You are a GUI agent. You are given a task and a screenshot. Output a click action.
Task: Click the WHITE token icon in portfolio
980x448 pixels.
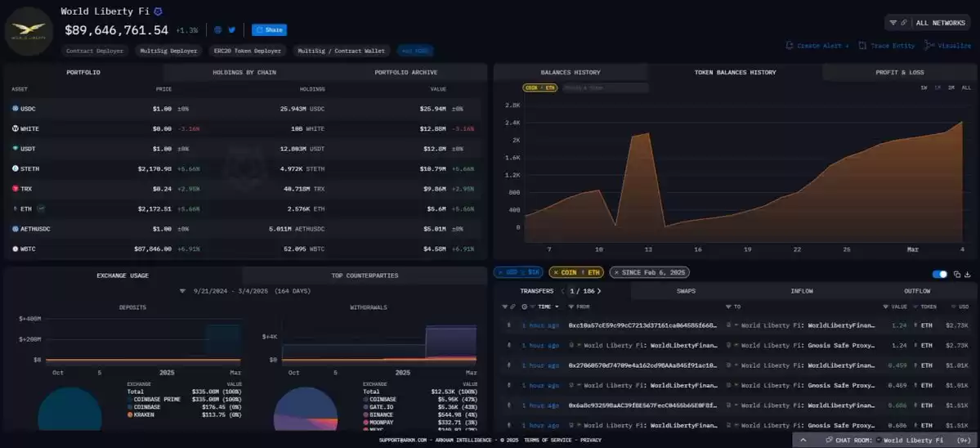tap(15, 128)
